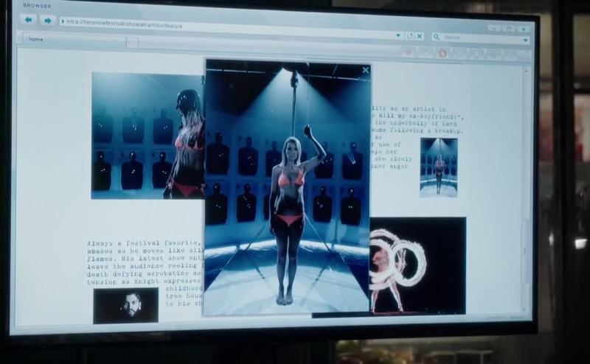Screen dimensions: 590x364
Task: Open a new tab next to Home
Action: pyautogui.click(x=132, y=42)
